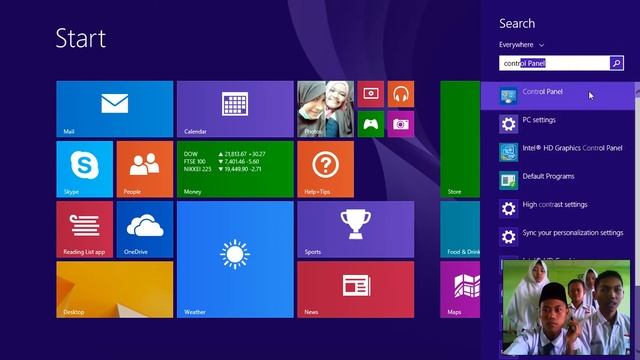Image resolution: width=640 pixels, height=360 pixels.
Task: Open the Help+Tips tile
Action: [x=326, y=169]
